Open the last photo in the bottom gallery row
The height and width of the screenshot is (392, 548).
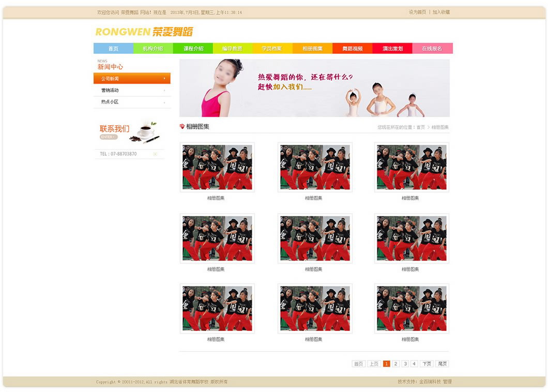[412, 308]
